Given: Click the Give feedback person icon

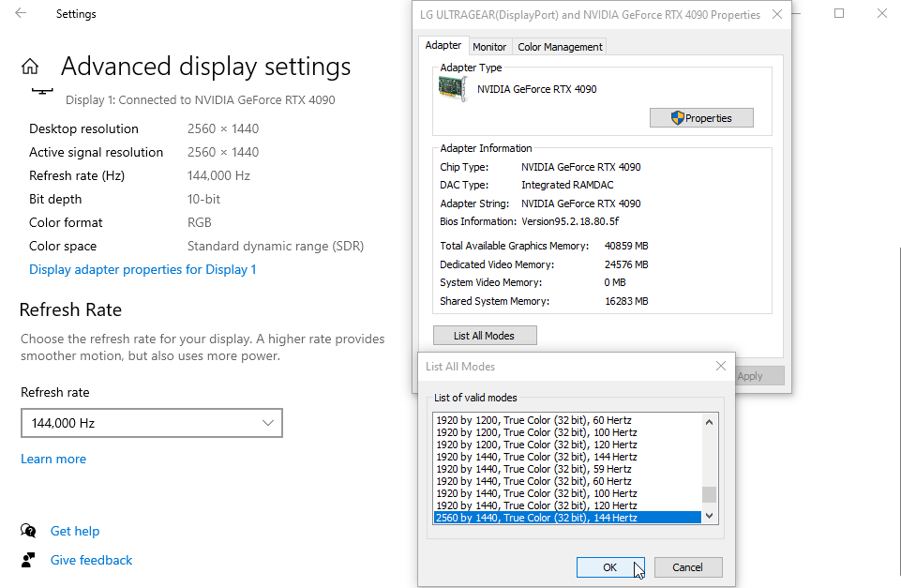Looking at the screenshot, I should pos(28,560).
